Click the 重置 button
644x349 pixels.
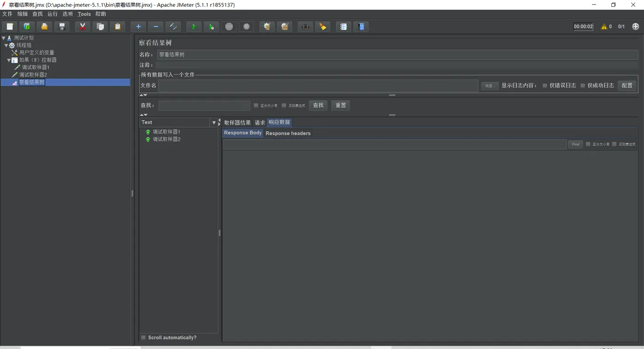(x=341, y=105)
